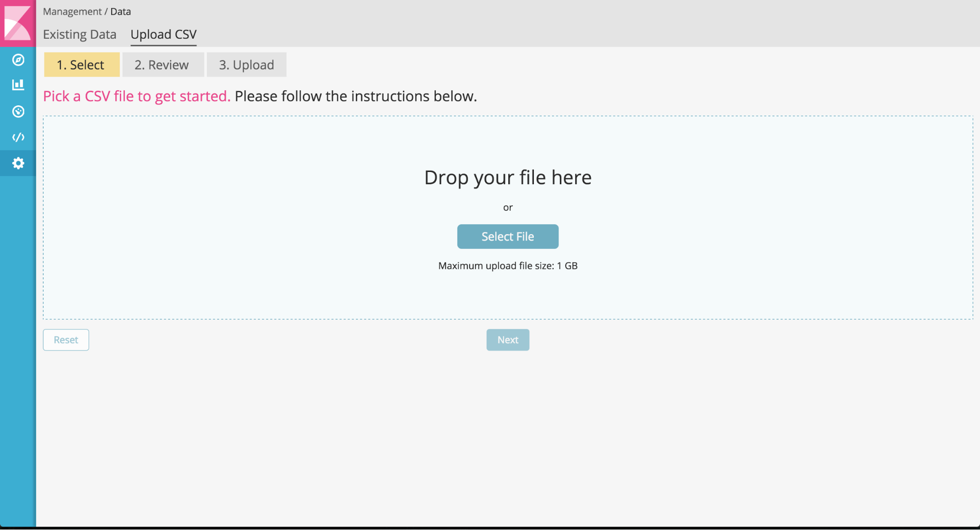Click the Kibana logo

click(18, 23)
